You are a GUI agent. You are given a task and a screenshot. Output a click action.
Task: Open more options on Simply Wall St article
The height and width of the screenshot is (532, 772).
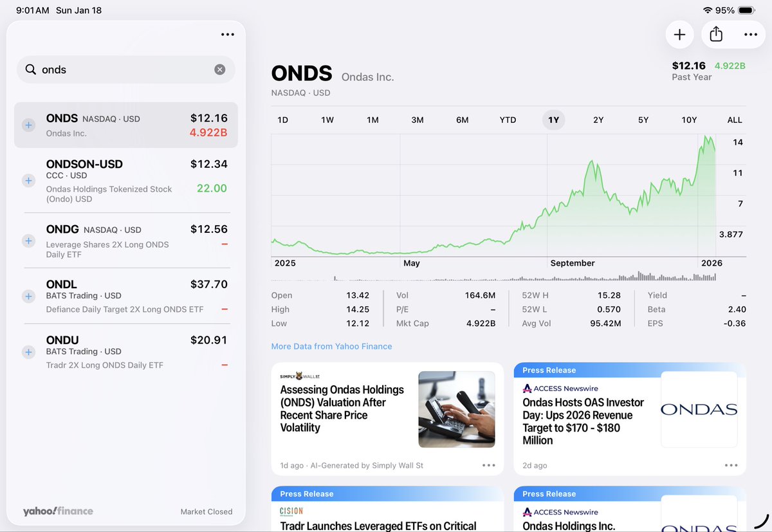(x=488, y=465)
